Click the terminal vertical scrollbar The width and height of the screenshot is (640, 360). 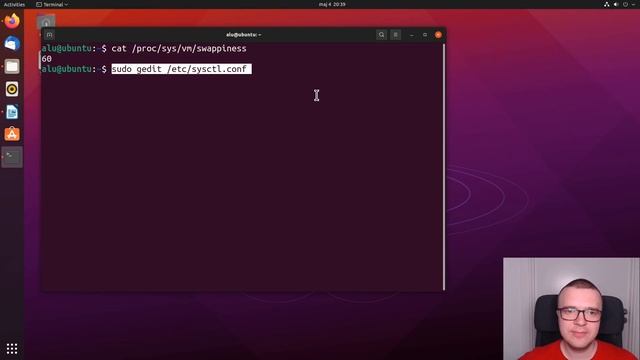click(x=444, y=167)
